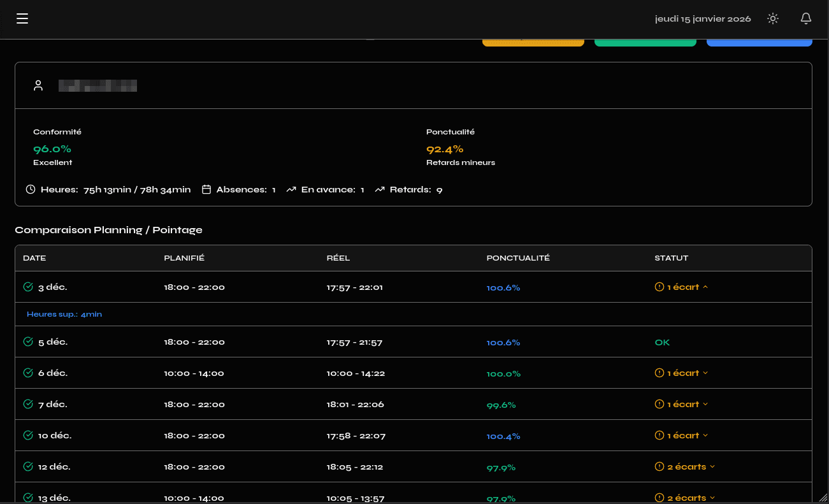Click the yellow action button at top

coord(533,42)
